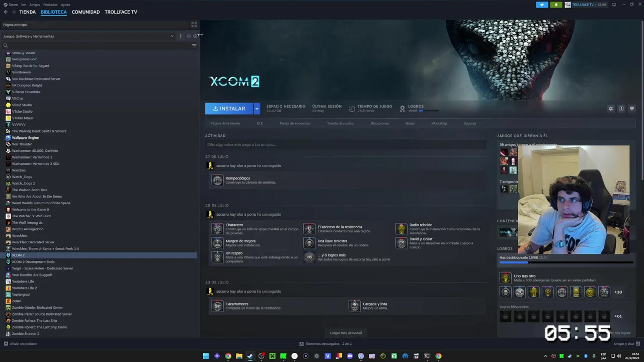Click the activity comment input field
The width and height of the screenshot is (644, 362).
(346, 145)
